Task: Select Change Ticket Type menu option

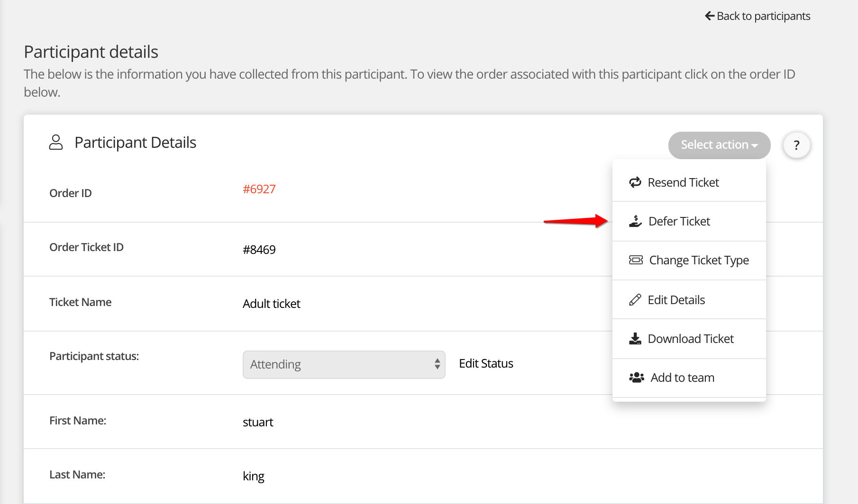Action: [x=699, y=260]
